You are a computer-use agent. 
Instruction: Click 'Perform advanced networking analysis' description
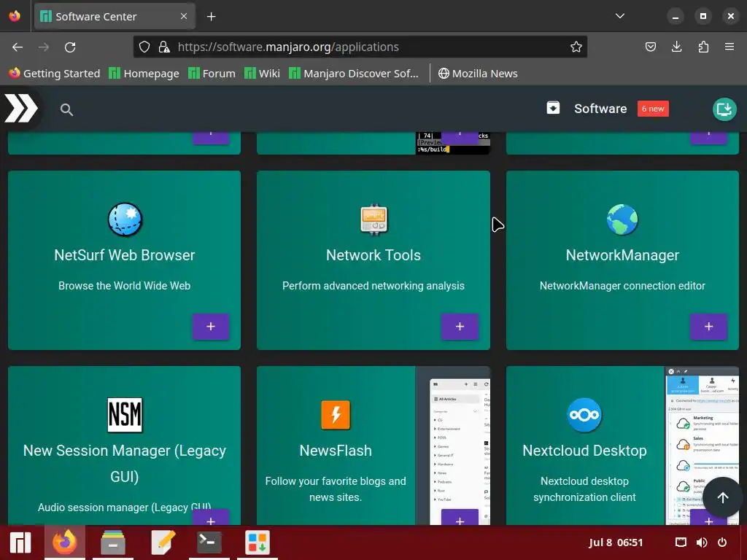coord(373,286)
